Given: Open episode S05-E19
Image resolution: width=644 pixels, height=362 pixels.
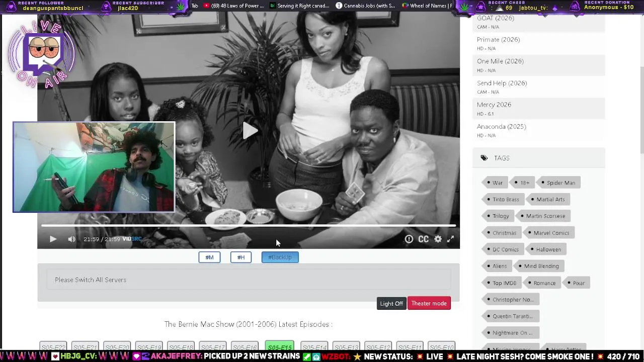Looking at the screenshot, I should pyautogui.click(x=149, y=347).
